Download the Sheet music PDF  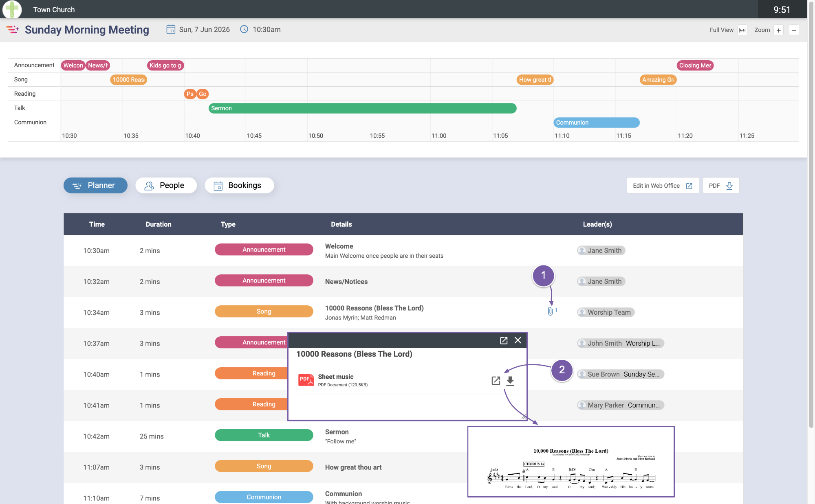pos(510,381)
